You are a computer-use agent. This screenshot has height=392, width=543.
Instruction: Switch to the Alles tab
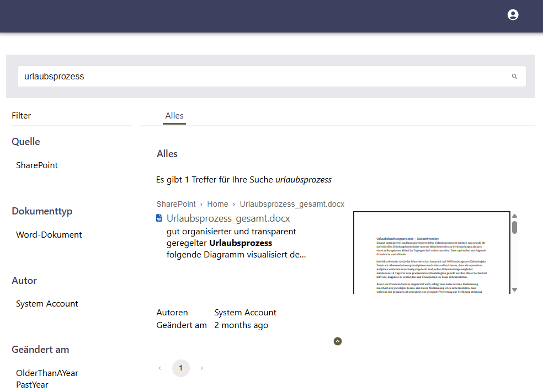(174, 116)
